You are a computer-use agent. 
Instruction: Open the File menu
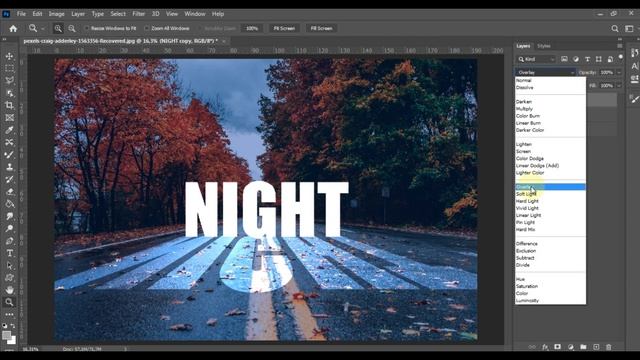21,14
